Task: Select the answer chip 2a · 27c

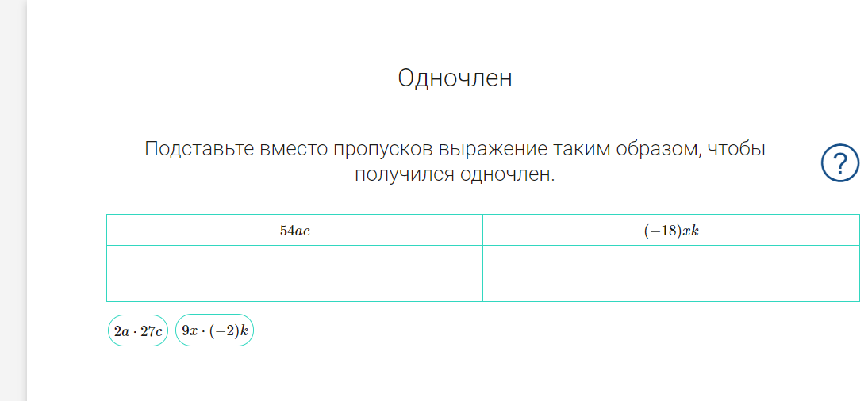Action: [x=138, y=330]
